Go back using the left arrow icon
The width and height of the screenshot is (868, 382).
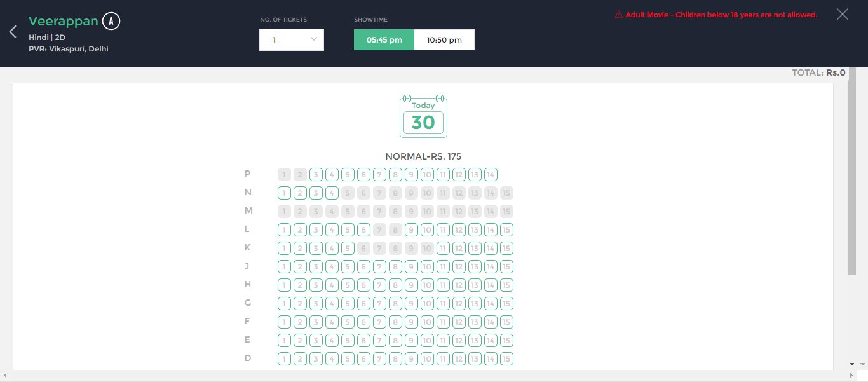pos(13,32)
